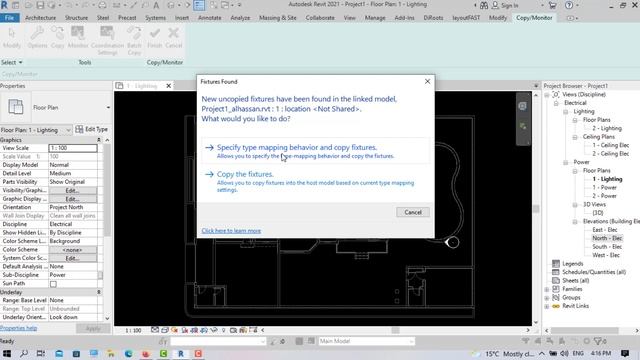Click the Color Scheme <none> button
The image size is (640, 360).
pyautogui.click(x=73, y=250)
